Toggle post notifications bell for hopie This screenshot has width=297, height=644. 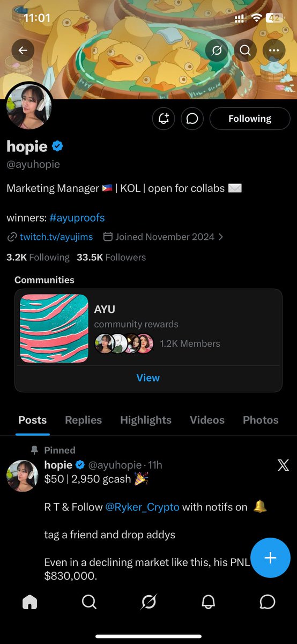[x=164, y=119]
